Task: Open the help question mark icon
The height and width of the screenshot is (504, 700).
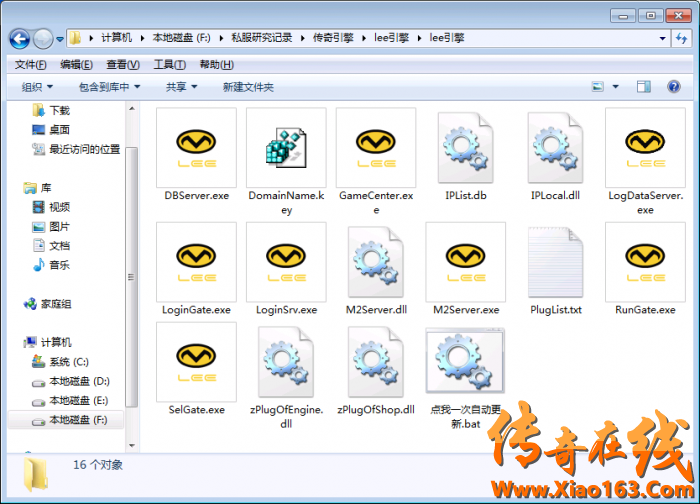Action: [674, 86]
